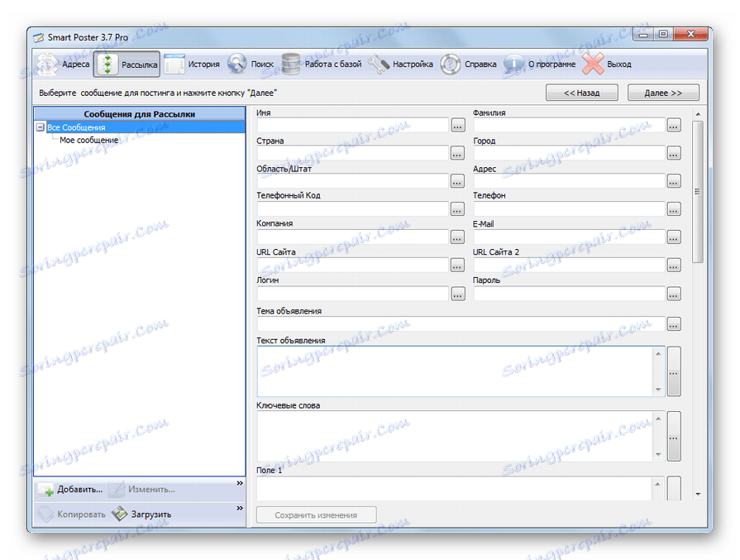
Task: Collapse the Все Сообщения tree node
Action: click(41, 127)
